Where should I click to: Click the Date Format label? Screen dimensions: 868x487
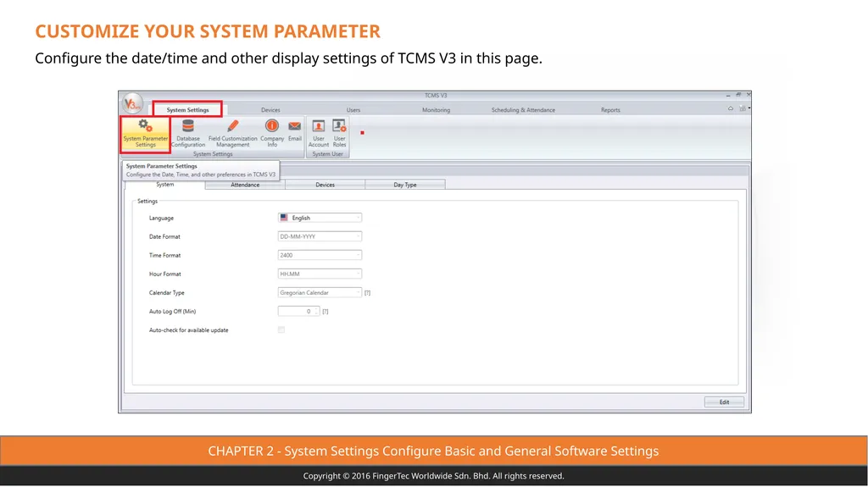coord(164,237)
